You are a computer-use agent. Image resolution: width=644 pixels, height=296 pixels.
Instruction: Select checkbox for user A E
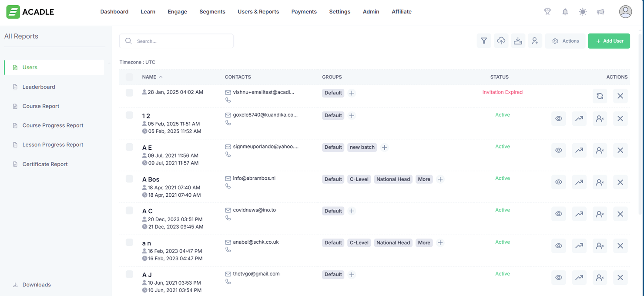click(129, 147)
